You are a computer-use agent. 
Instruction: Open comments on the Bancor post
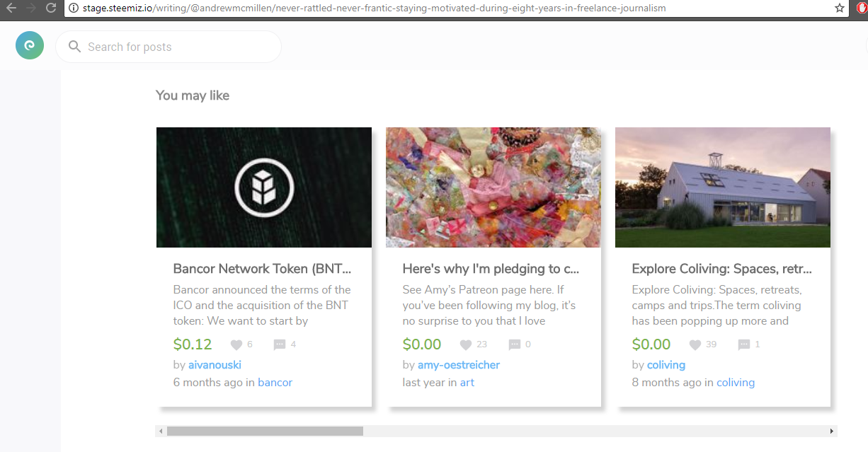280,344
